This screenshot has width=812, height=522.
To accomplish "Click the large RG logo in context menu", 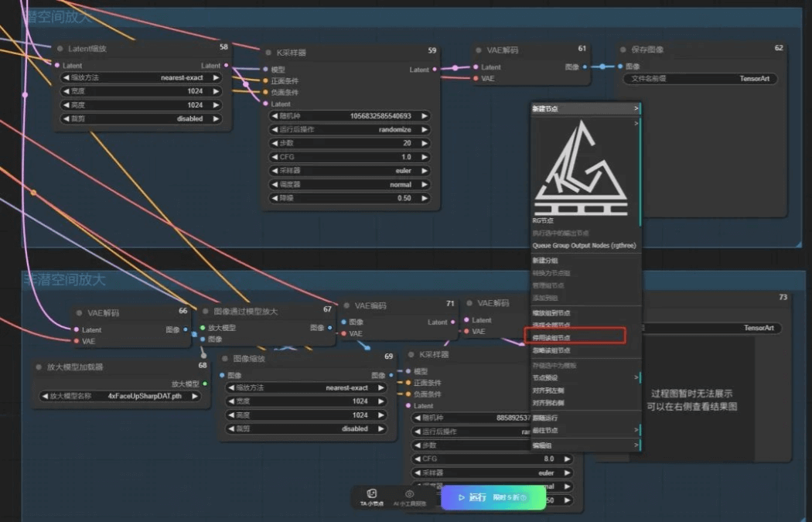I will (x=582, y=168).
